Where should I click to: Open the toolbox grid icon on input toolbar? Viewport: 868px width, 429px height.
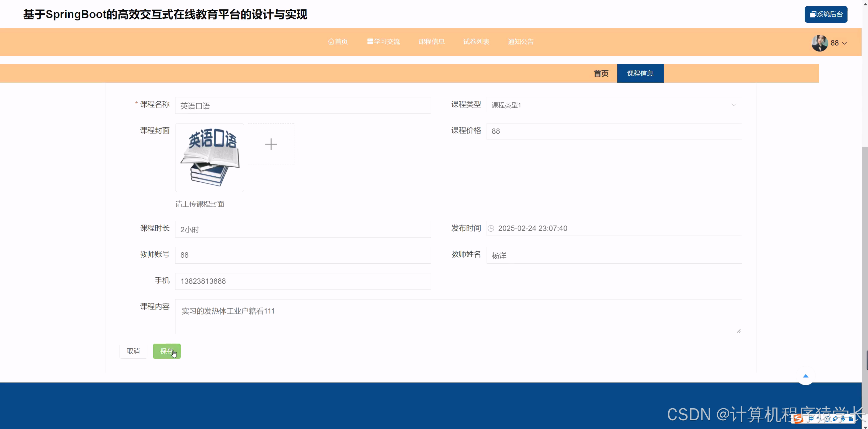[852, 419]
